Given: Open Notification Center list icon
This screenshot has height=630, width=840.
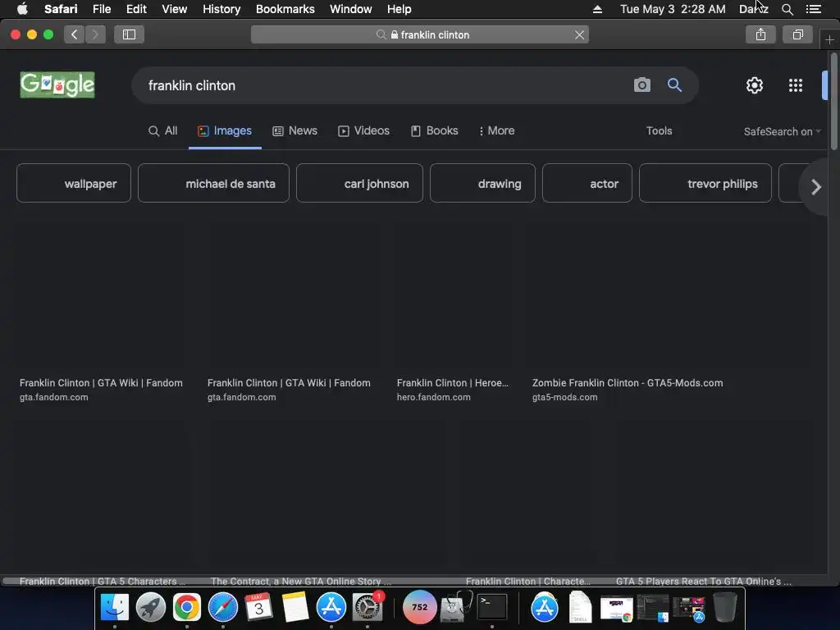Looking at the screenshot, I should coord(813,9).
